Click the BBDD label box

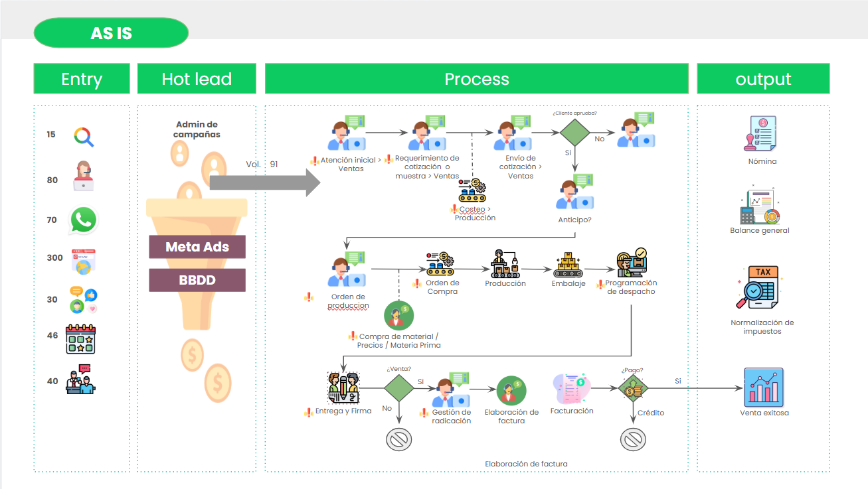click(197, 280)
